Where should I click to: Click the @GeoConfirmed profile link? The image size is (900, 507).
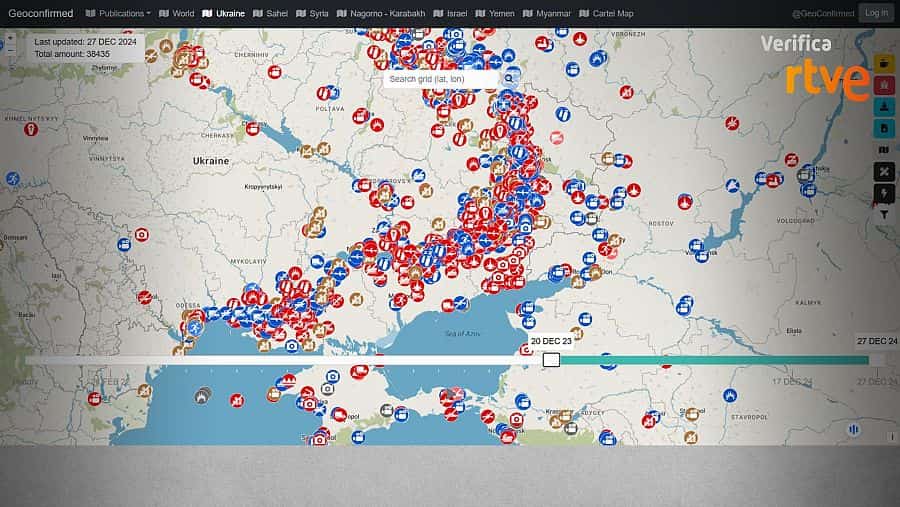click(823, 14)
